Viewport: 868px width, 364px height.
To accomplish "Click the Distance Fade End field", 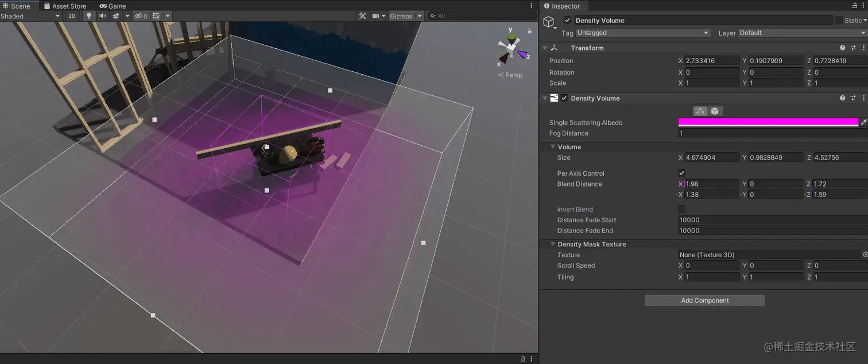I will pos(773,230).
